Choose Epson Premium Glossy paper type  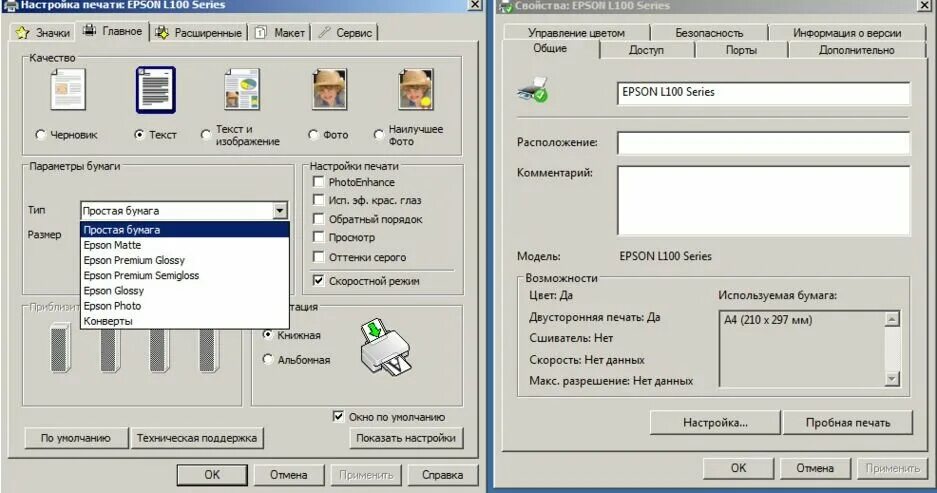pyautogui.click(x=185, y=260)
